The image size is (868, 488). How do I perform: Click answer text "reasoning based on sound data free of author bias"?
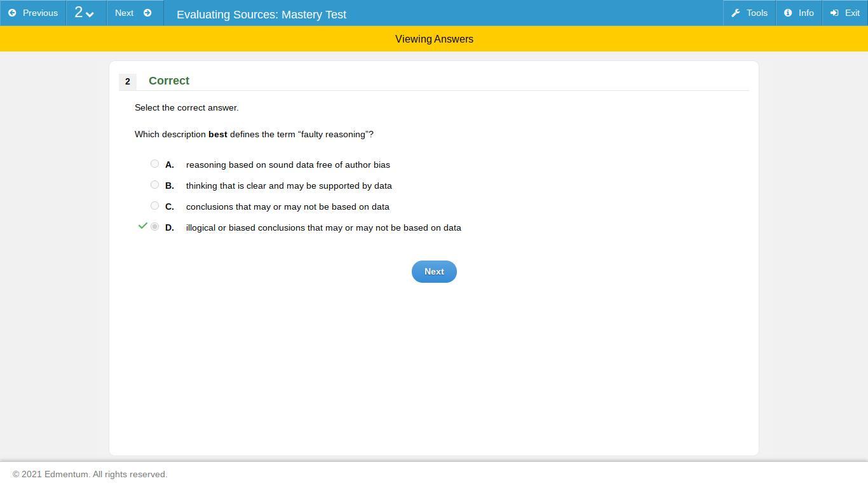pyautogui.click(x=288, y=165)
